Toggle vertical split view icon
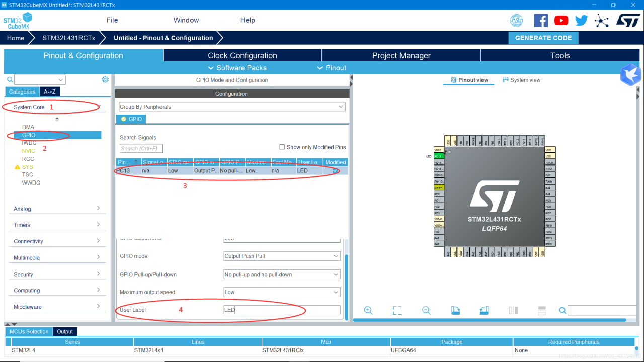644x362 pixels. 513,310
